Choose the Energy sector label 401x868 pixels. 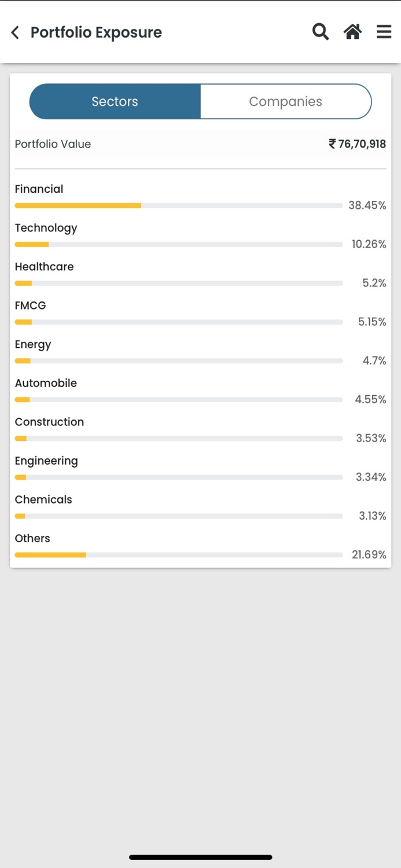point(33,344)
